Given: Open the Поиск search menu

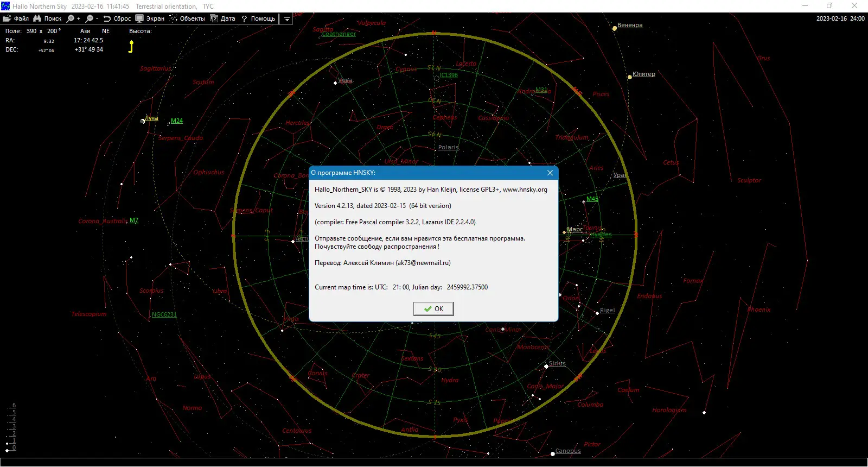Looking at the screenshot, I should tap(47, 18).
